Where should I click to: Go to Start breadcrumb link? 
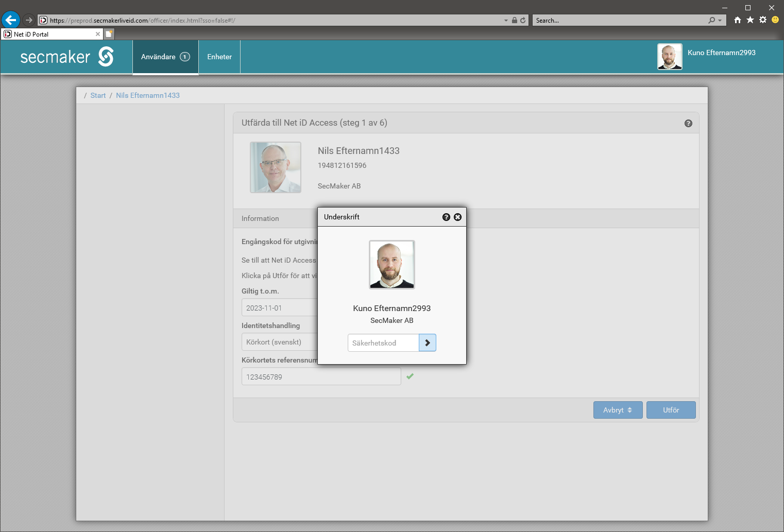click(98, 95)
